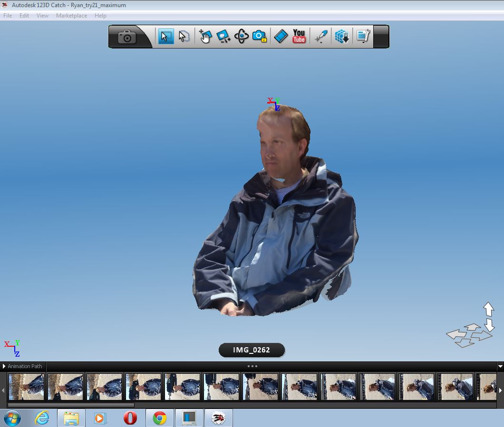The height and width of the screenshot is (427, 504).
Task: Click the horizontal scrollbar under the thumbnails
Action: pos(71,405)
